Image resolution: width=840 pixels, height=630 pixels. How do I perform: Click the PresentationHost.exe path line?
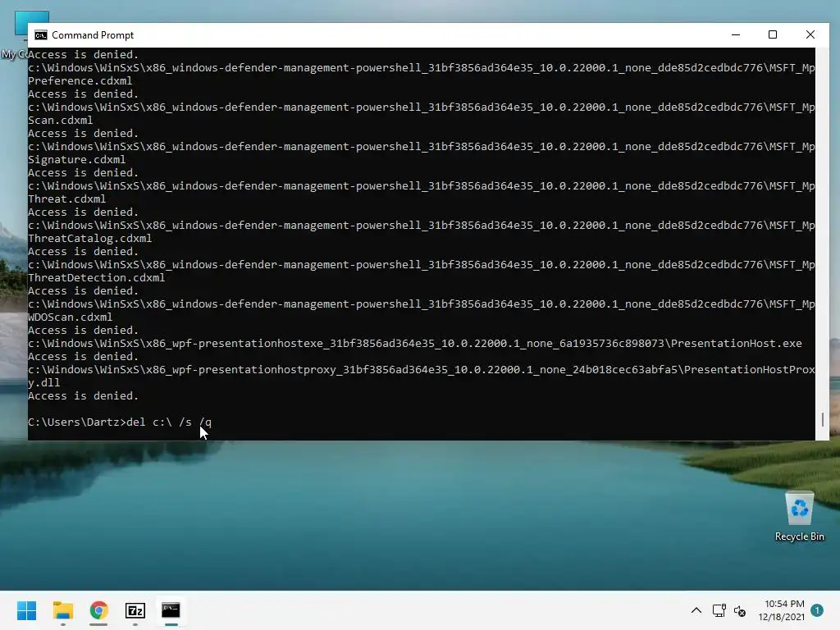click(x=414, y=344)
